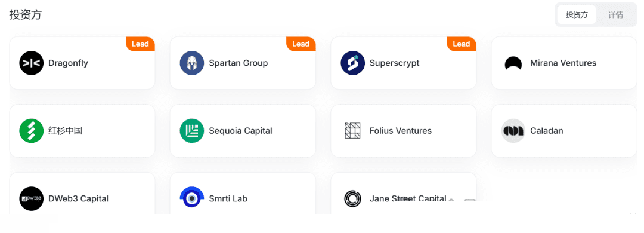Open the Caladan name link

click(547, 131)
